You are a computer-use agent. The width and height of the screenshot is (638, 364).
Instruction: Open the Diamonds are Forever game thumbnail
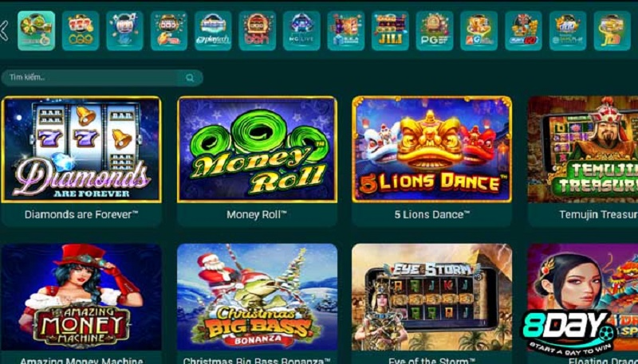[81, 149]
